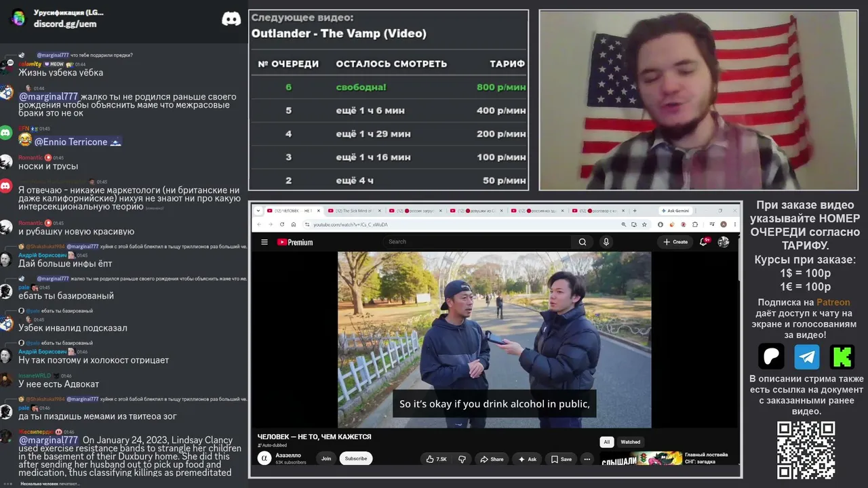Click the Ask button under the video
This screenshot has width=868, height=488.
(528, 459)
